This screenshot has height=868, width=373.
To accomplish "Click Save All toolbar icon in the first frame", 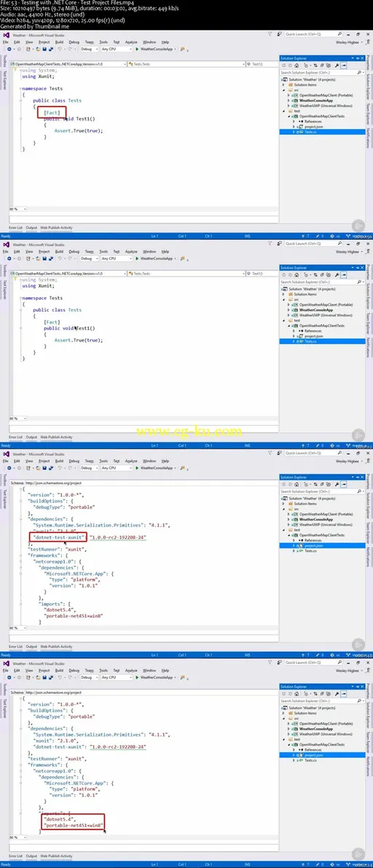I will point(50,49).
